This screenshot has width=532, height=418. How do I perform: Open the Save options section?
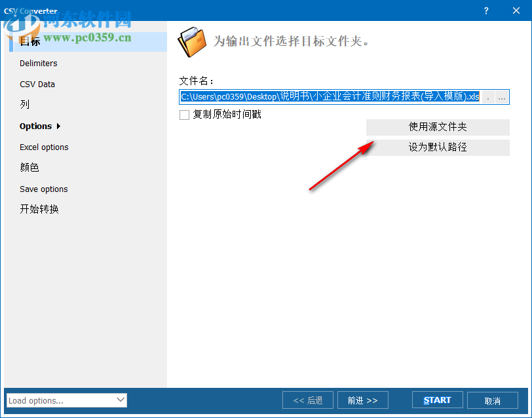(43, 189)
